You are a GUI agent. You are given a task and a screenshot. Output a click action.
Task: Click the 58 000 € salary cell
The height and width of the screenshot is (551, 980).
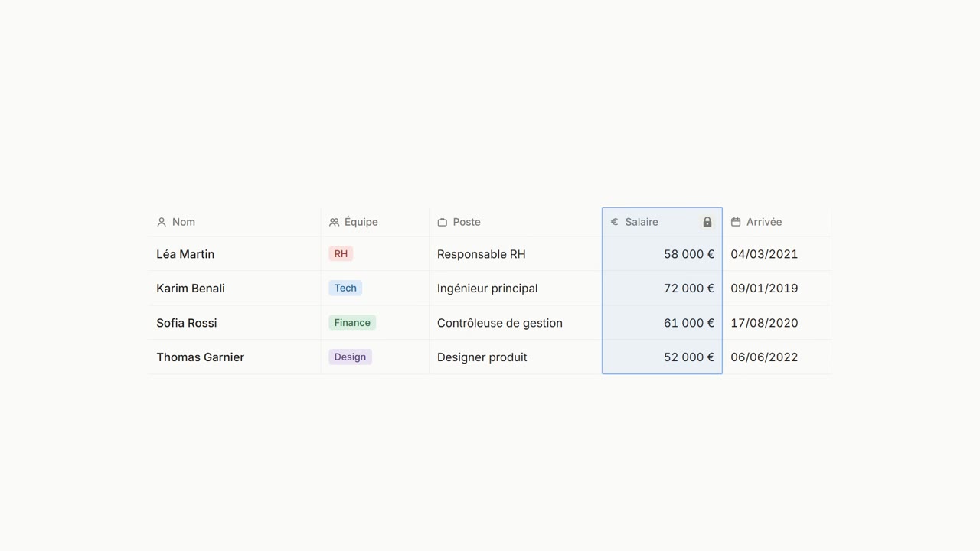coord(662,254)
